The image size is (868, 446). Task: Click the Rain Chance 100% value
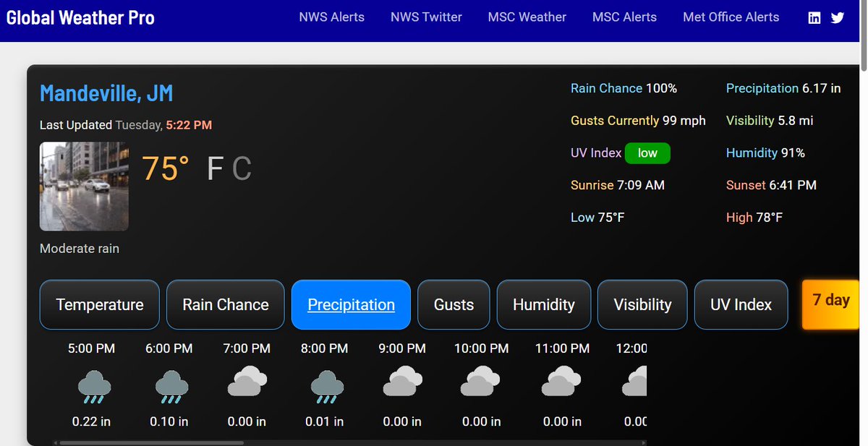pyautogui.click(x=661, y=88)
